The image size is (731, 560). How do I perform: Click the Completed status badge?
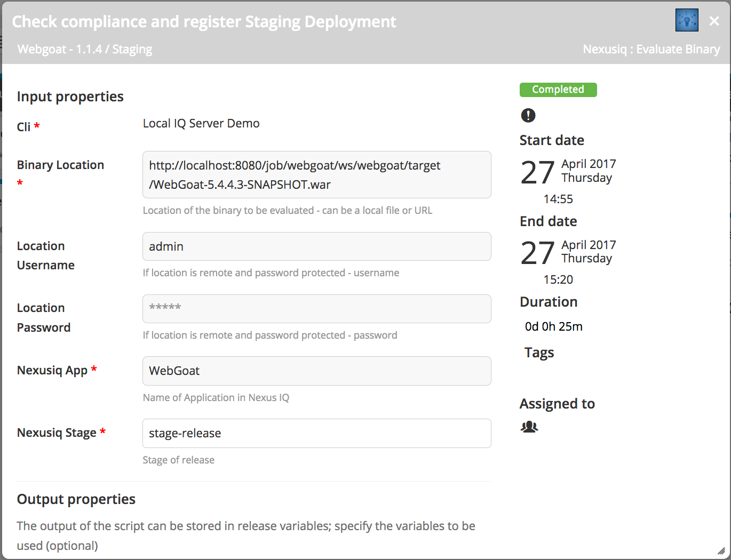pyautogui.click(x=558, y=90)
